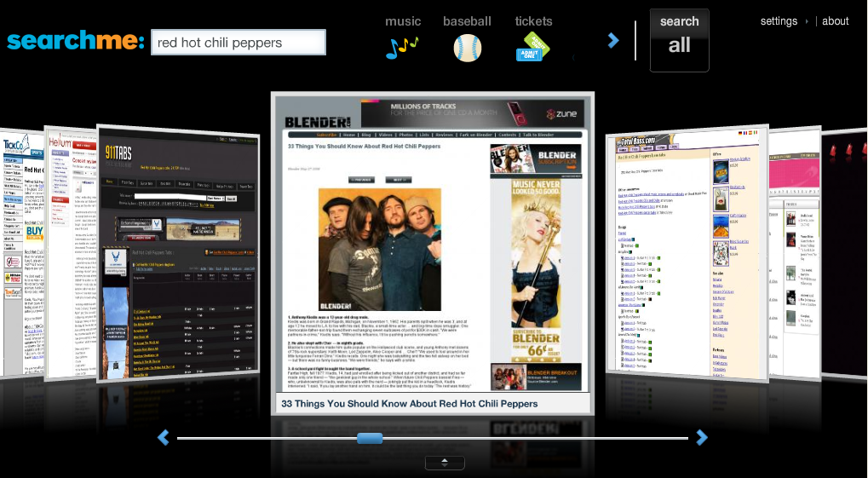Select the baseball category icon
Viewport: 868px width, 478px height.
click(467, 47)
